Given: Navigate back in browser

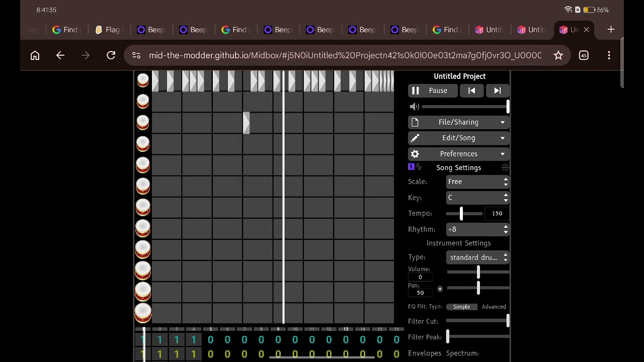Looking at the screenshot, I should (60, 55).
